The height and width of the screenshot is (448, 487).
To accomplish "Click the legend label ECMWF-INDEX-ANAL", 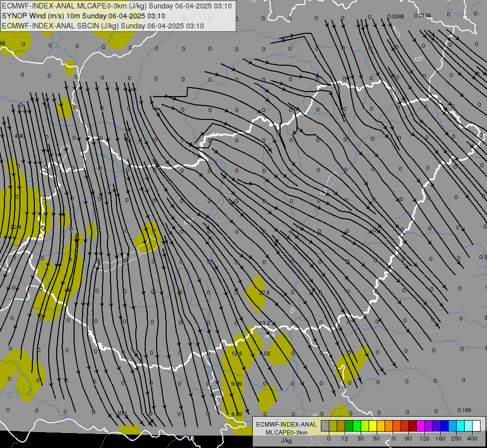I will 287,425.
